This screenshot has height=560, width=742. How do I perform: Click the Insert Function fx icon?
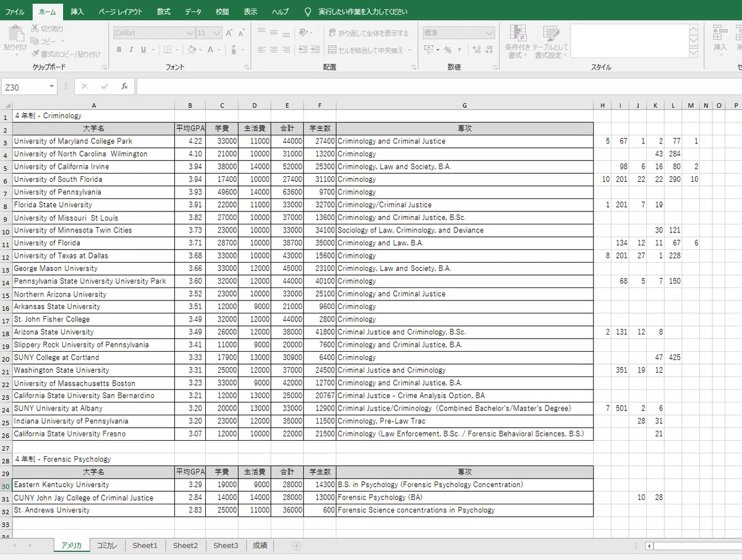click(124, 87)
